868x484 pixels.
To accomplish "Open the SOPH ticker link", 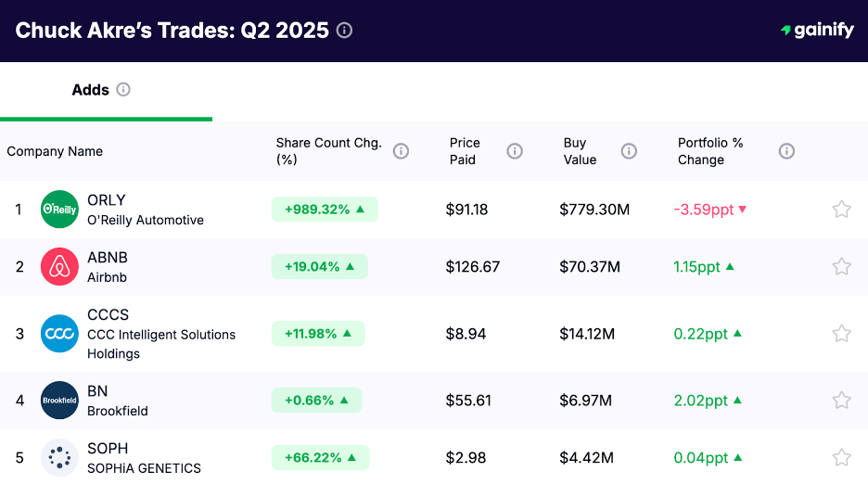I will click(108, 449).
